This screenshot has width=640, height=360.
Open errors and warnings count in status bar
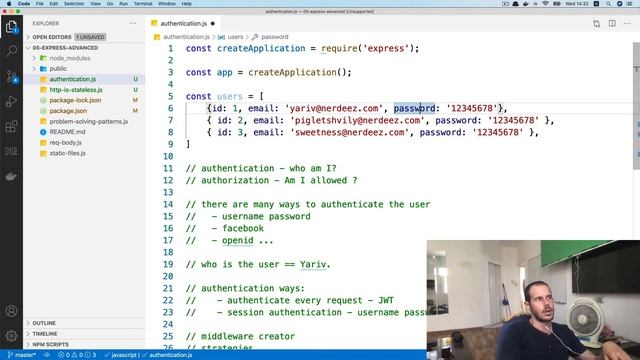point(77,355)
